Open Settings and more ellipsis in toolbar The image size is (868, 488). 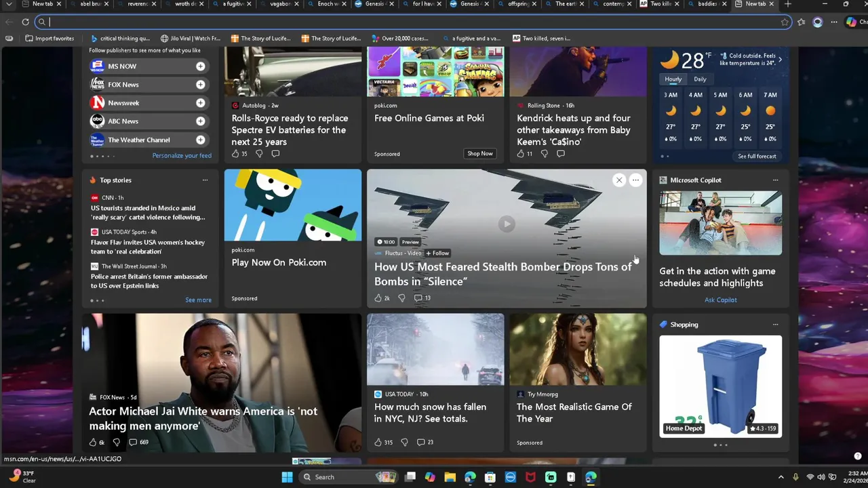(x=834, y=22)
